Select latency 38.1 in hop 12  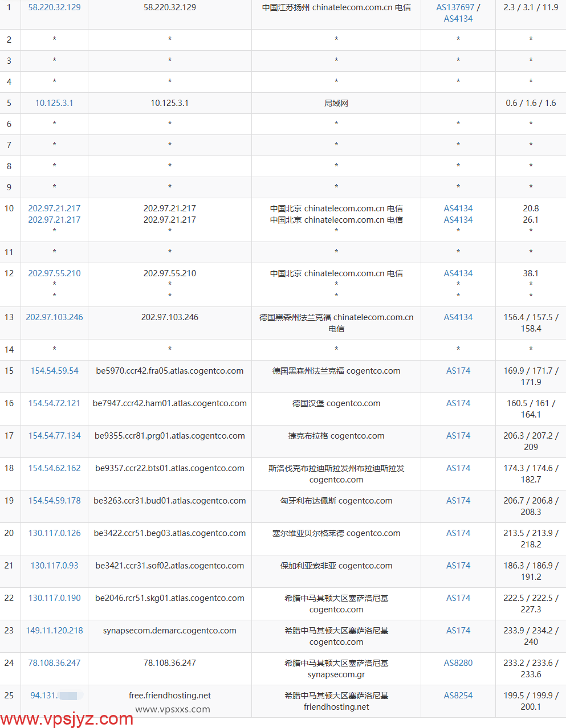tap(531, 273)
